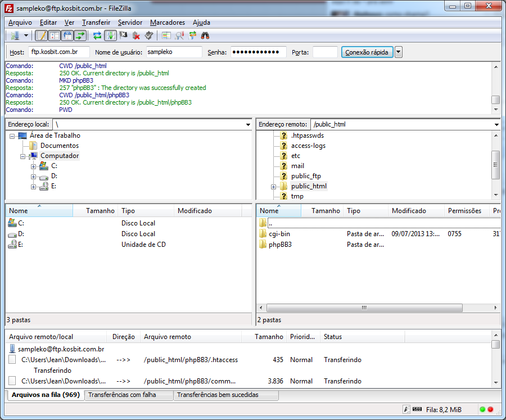Select the C: drive icon in local list
The image size is (506, 420).
[x=12, y=223]
